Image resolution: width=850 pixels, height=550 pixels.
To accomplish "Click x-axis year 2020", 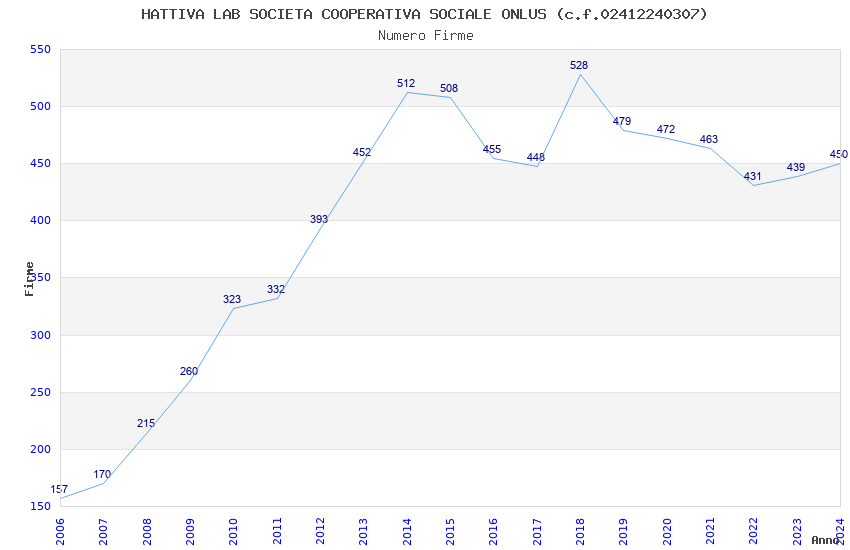I will pos(667,531).
